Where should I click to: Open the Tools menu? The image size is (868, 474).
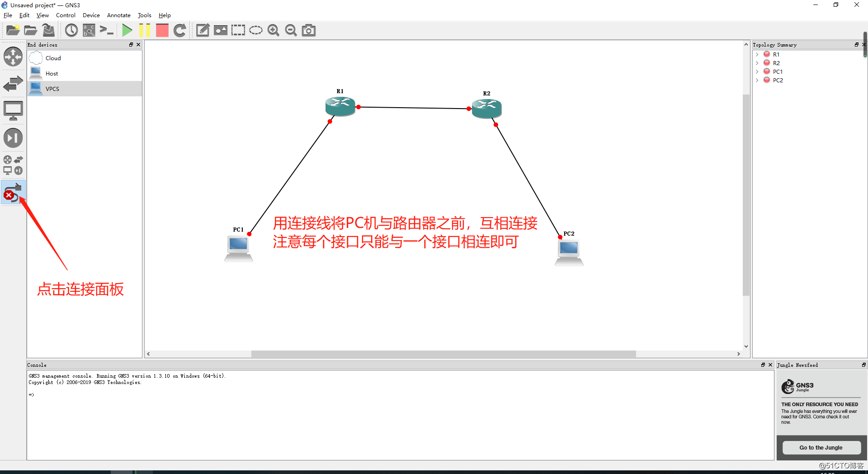pyautogui.click(x=144, y=15)
